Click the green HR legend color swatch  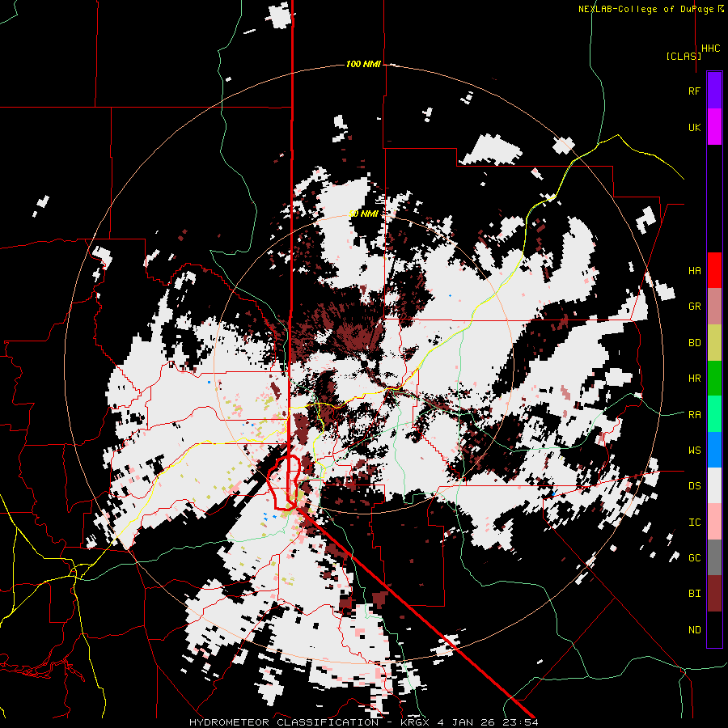click(714, 379)
